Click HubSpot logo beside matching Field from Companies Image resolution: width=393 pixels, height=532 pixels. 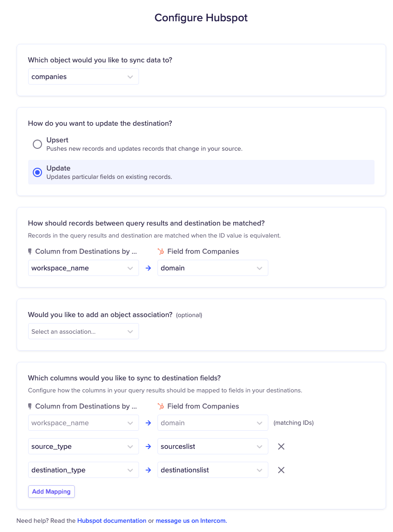[x=161, y=251]
